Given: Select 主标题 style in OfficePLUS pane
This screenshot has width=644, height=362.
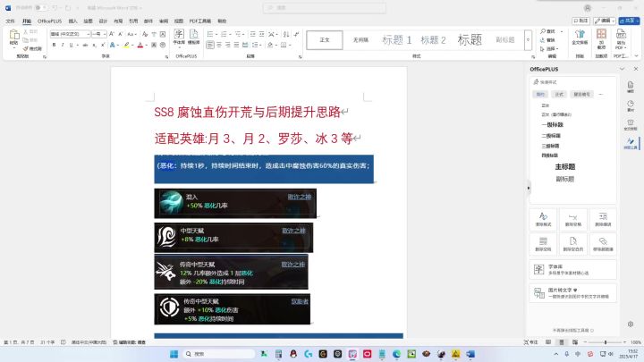Looking at the screenshot, I should [565, 166].
